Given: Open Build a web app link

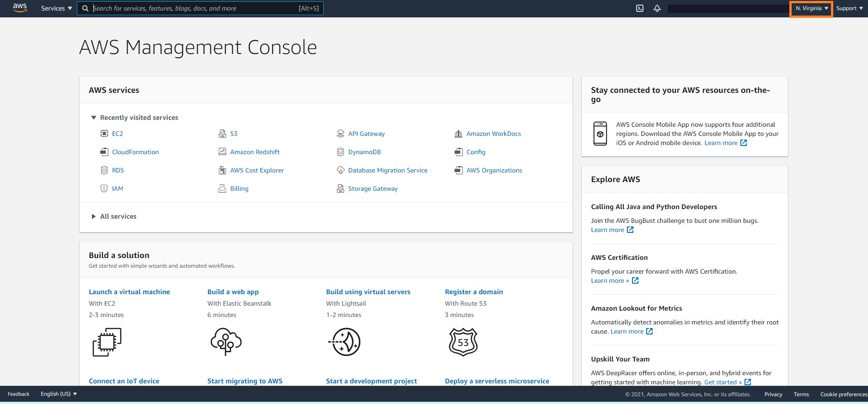Looking at the screenshot, I should point(233,292).
